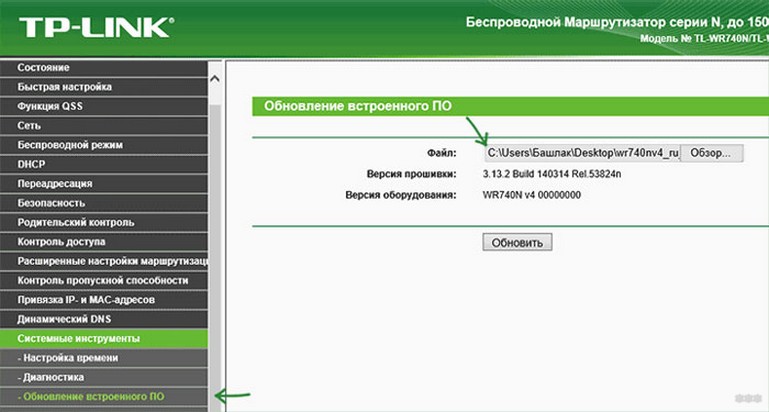Viewport: 769px width, 412px height.
Task: Click the Обновить button
Action: pos(517,242)
